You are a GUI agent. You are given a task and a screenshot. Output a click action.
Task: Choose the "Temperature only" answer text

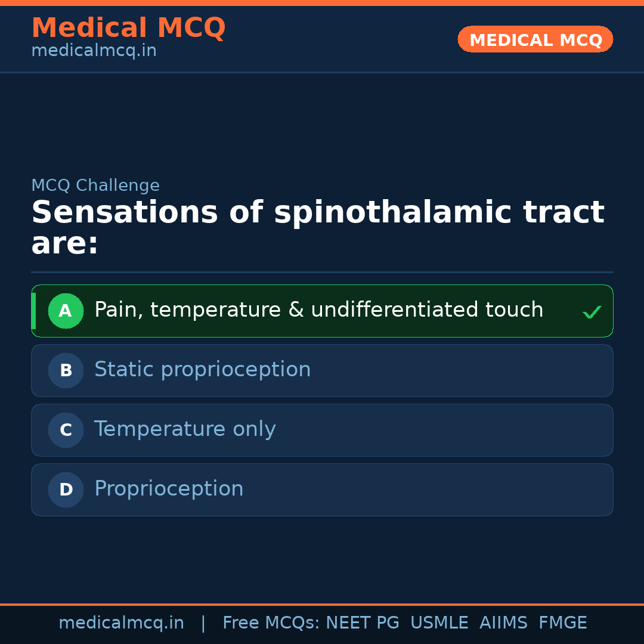click(x=185, y=429)
